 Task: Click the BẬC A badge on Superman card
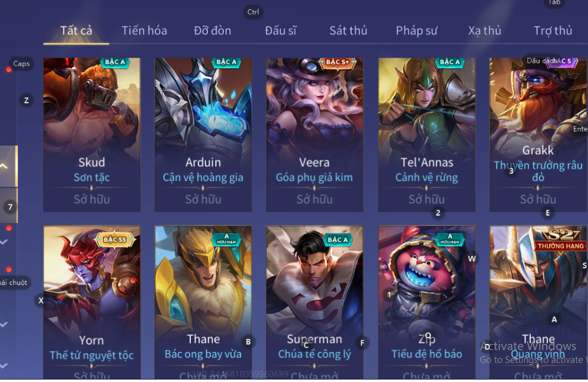(x=338, y=240)
